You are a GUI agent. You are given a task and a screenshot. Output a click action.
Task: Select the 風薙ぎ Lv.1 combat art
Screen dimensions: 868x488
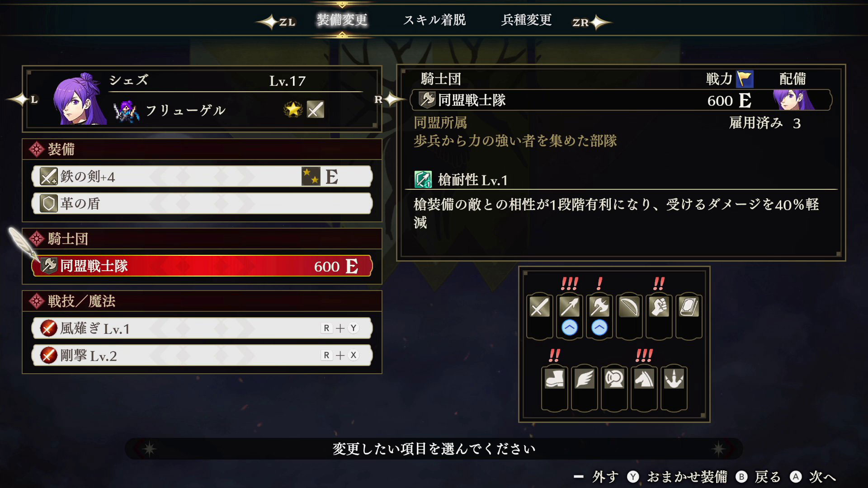tap(202, 328)
